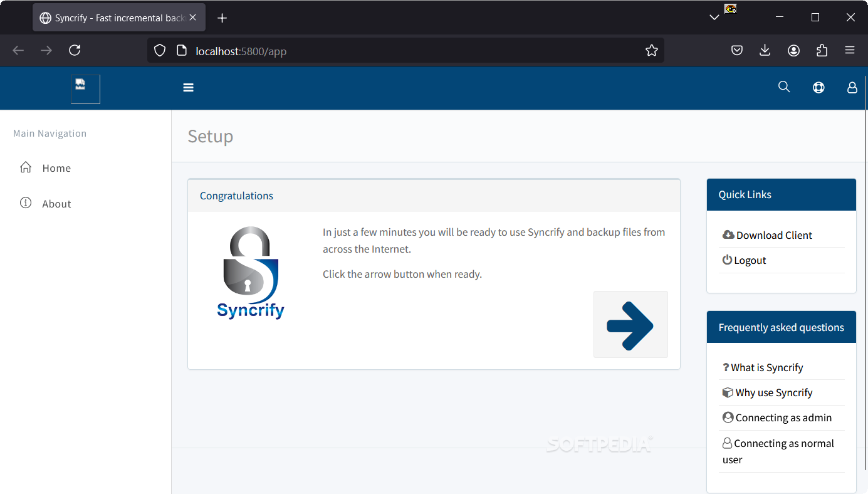
Task: Open the browser downloads icon
Action: [x=765, y=50]
